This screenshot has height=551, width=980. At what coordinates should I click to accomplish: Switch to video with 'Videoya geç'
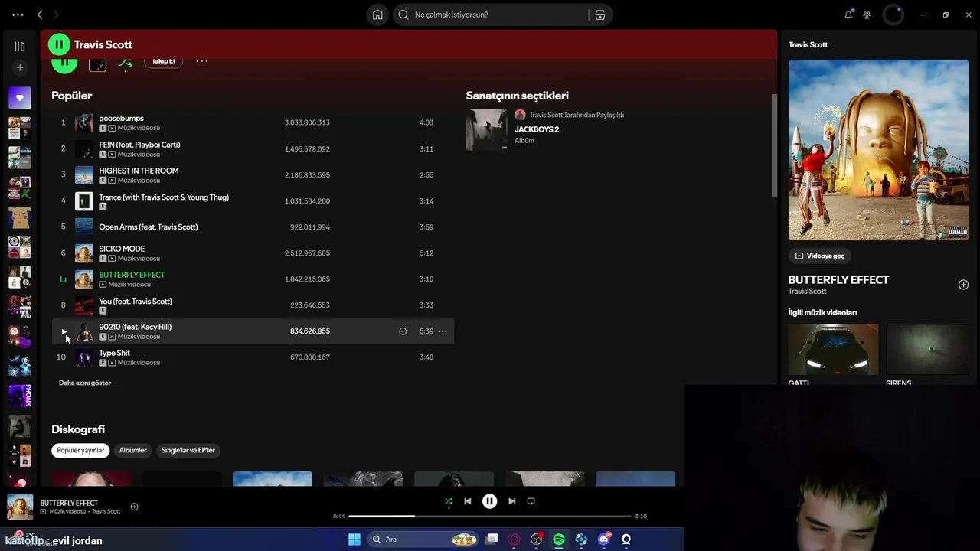tap(820, 256)
